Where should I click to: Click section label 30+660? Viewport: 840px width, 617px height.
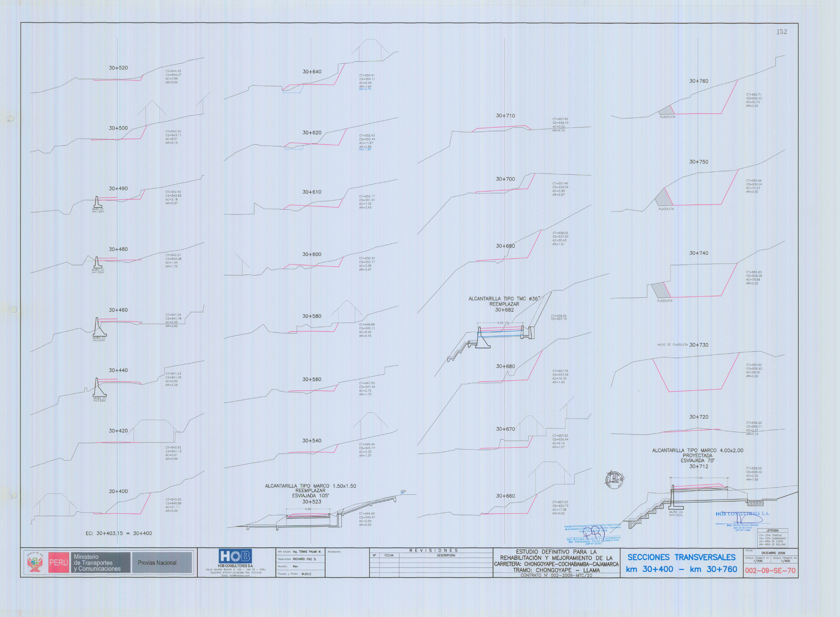pos(505,496)
